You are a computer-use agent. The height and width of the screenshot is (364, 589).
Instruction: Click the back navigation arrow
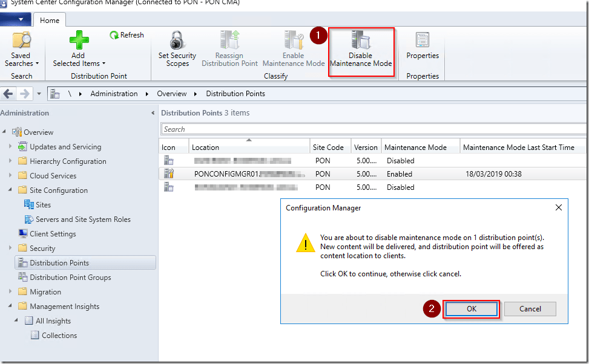(8, 94)
